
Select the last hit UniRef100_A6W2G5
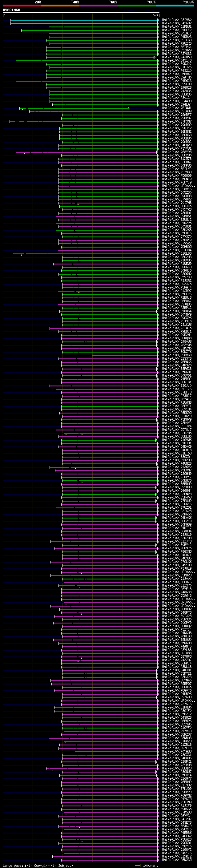(x=177, y=860)
